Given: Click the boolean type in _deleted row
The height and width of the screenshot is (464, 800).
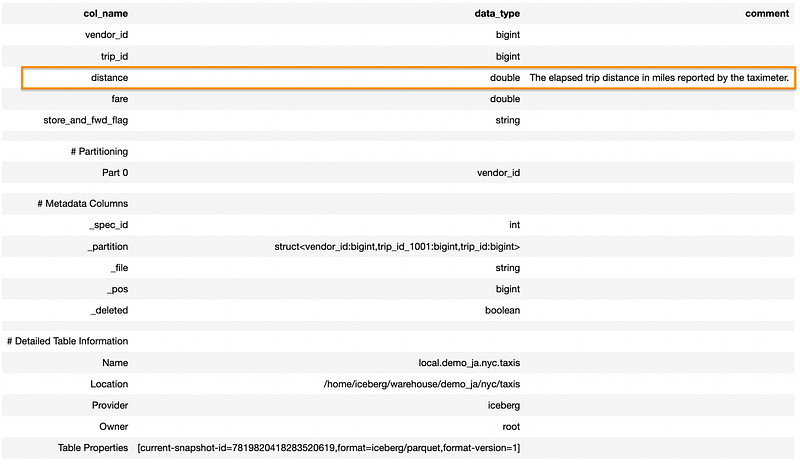Looking at the screenshot, I should (502, 310).
